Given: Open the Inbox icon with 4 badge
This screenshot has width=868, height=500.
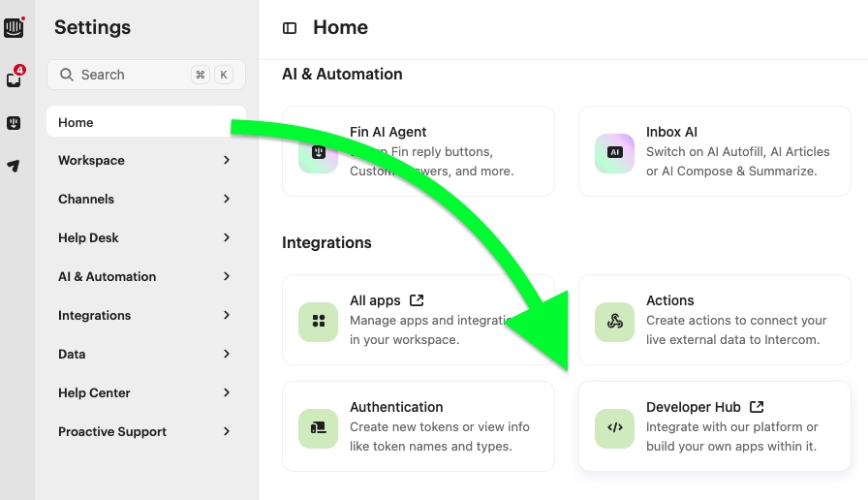Looking at the screenshot, I should point(14,79).
